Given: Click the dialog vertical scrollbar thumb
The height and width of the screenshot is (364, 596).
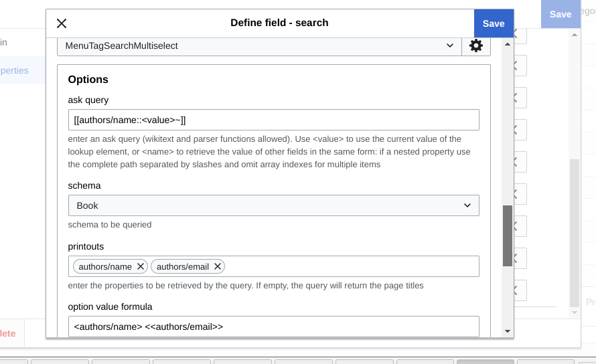Looking at the screenshot, I should 508,236.
